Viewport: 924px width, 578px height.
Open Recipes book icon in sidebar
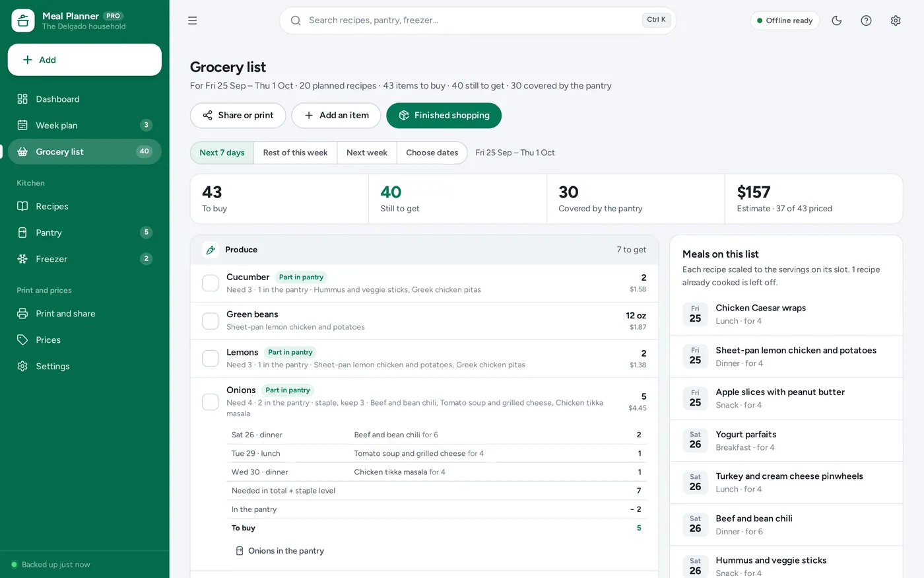pos(22,206)
